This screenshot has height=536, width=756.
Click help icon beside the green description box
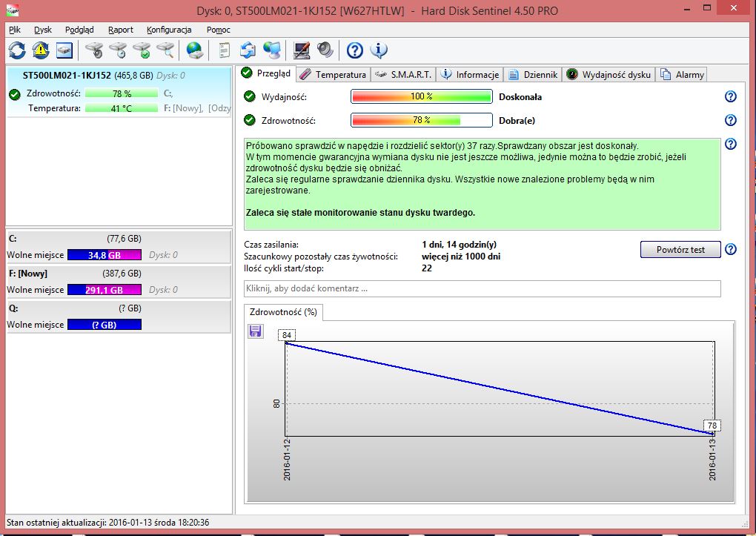(x=731, y=144)
